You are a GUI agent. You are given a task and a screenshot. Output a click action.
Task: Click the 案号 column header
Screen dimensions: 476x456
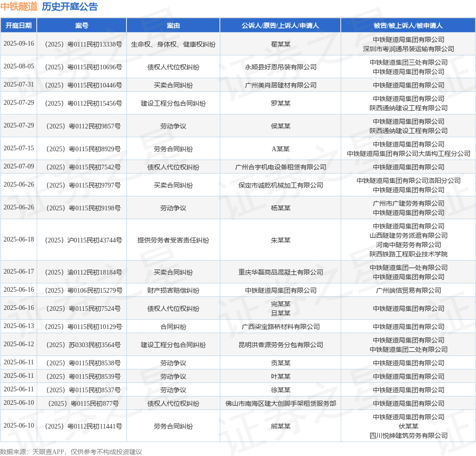click(x=82, y=26)
